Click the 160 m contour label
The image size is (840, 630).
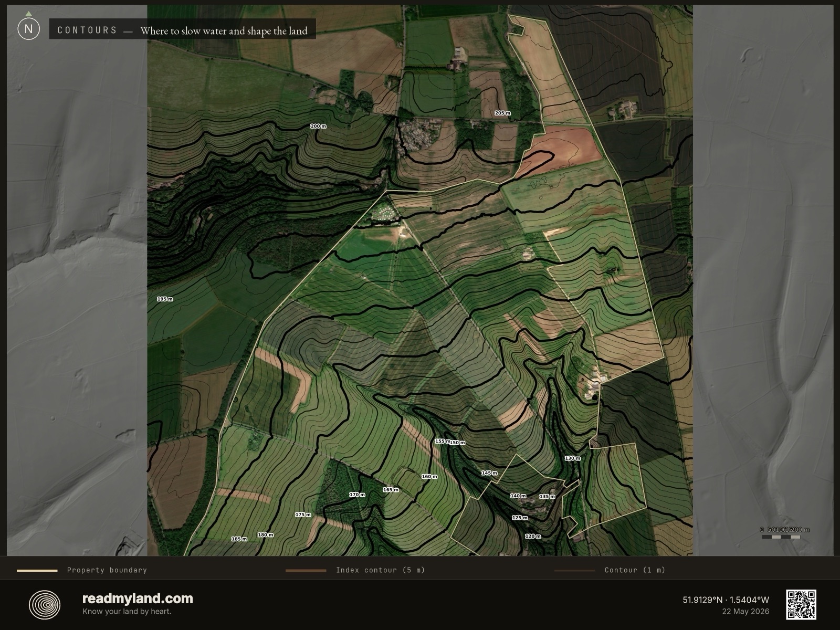429,476
